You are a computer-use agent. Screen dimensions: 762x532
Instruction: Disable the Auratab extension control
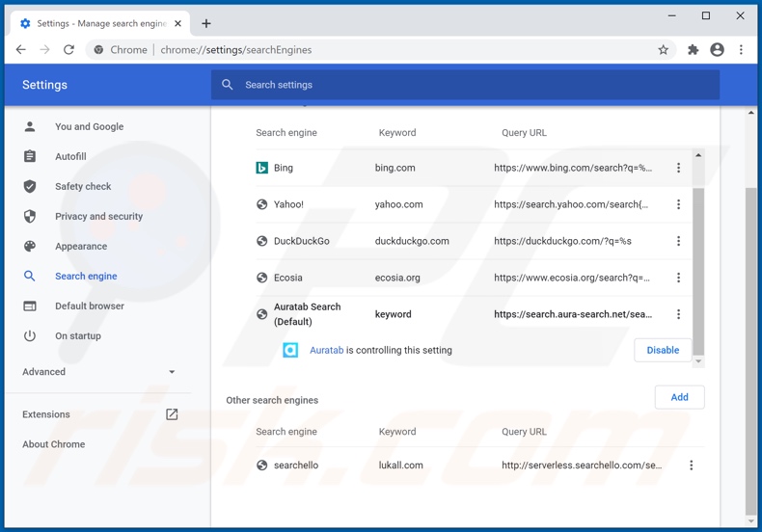(x=662, y=351)
